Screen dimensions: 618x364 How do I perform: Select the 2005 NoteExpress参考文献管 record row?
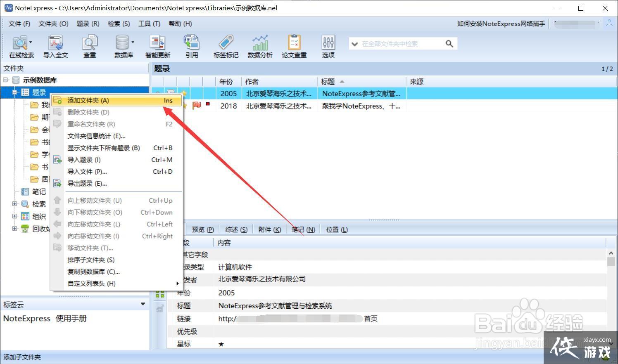tap(384, 93)
